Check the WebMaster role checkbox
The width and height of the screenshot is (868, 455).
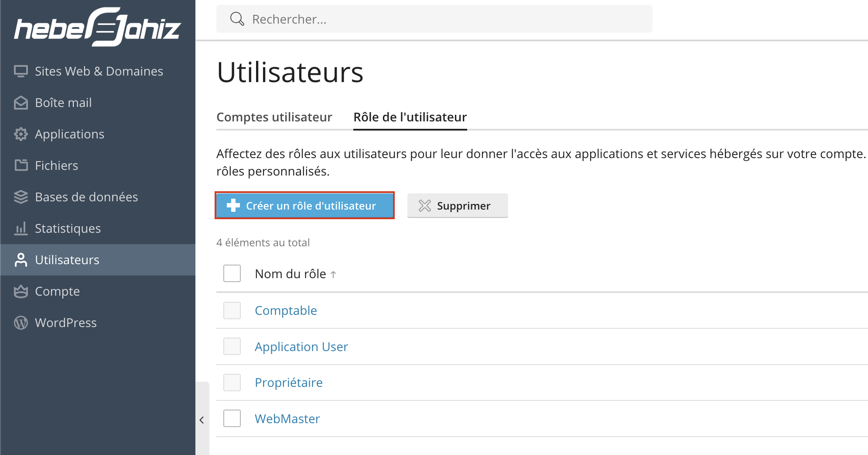232,418
